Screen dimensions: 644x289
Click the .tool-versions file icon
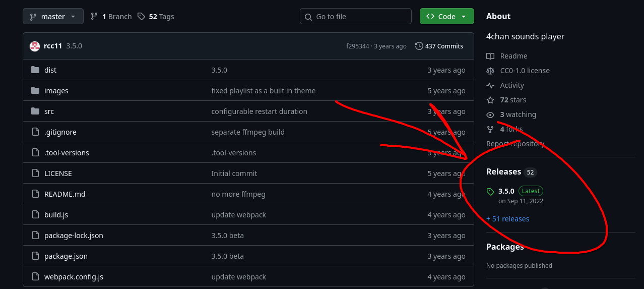(35, 153)
